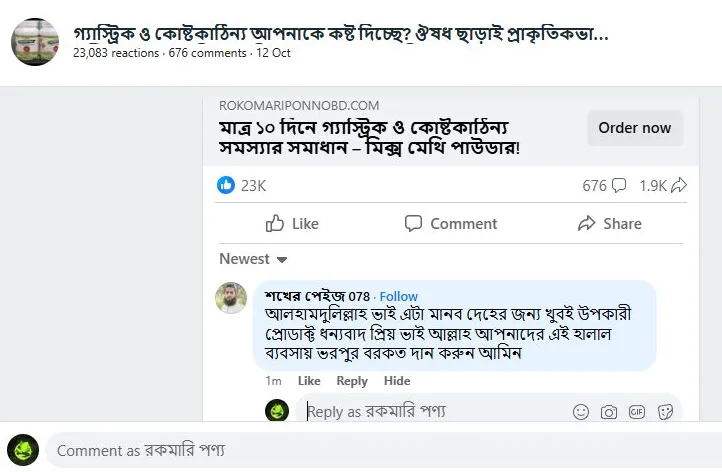The width and height of the screenshot is (722, 472).
Task: Click the emoji icon in reply box
Action: click(581, 411)
